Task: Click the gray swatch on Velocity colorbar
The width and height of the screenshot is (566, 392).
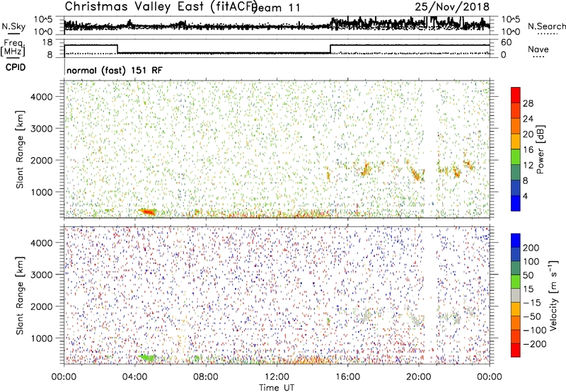Action: [x=516, y=296]
